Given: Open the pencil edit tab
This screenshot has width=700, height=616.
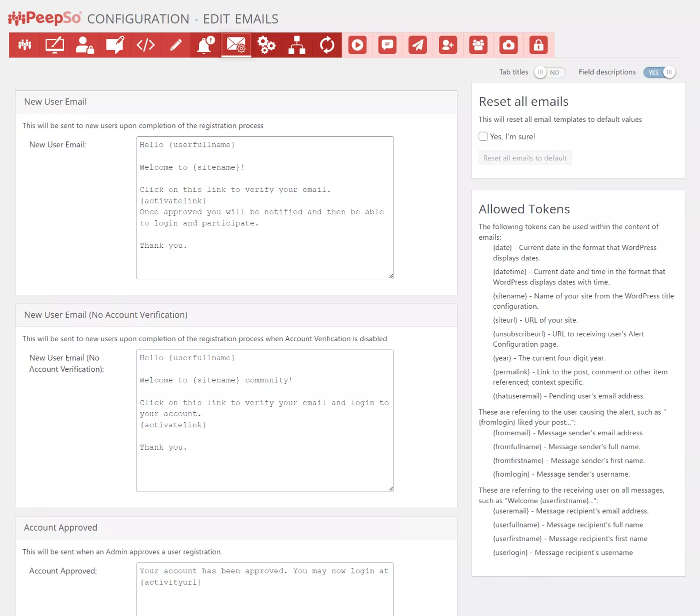Looking at the screenshot, I should 176,45.
